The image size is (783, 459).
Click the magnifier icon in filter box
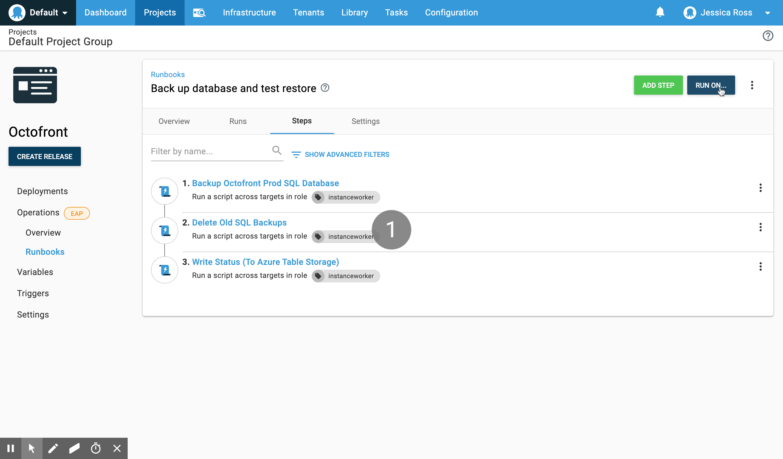point(277,150)
